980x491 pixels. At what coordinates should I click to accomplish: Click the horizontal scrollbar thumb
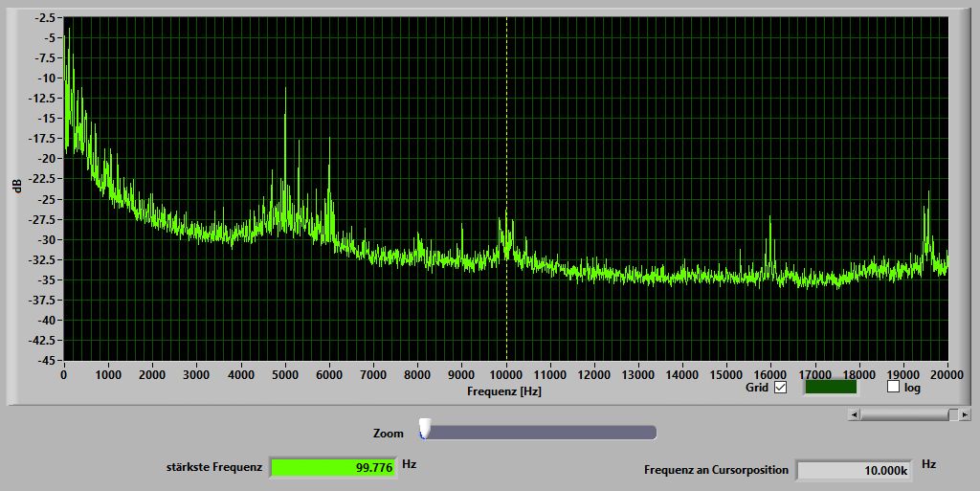tap(953, 414)
